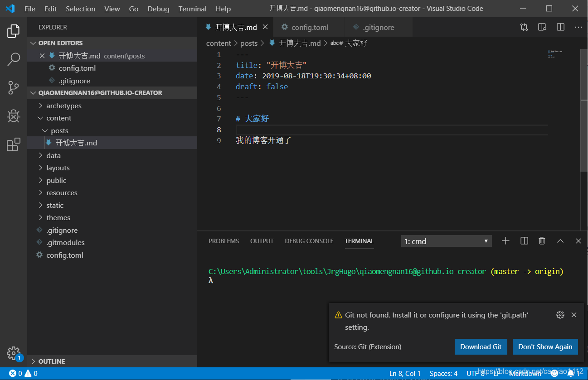The image size is (588, 380).
Task: Open config.toml in the file tree
Action: click(112, 255)
